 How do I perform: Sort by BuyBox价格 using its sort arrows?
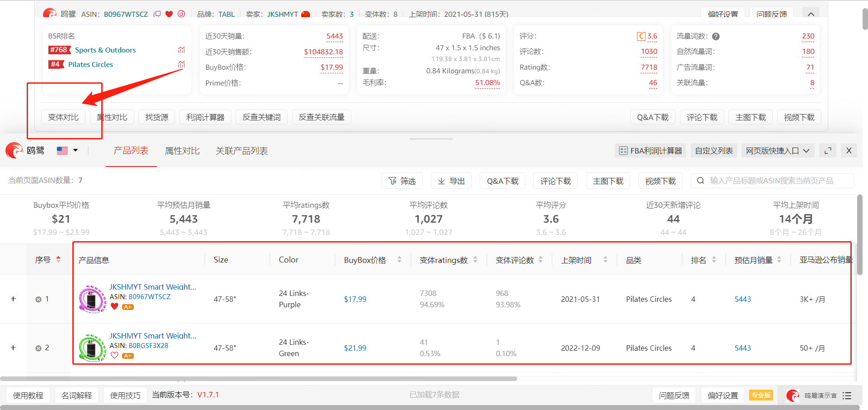[x=399, y=259]
